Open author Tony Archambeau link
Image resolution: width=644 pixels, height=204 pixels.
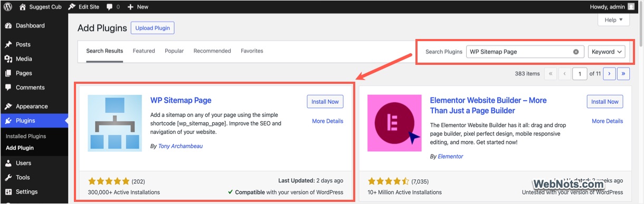180,146
